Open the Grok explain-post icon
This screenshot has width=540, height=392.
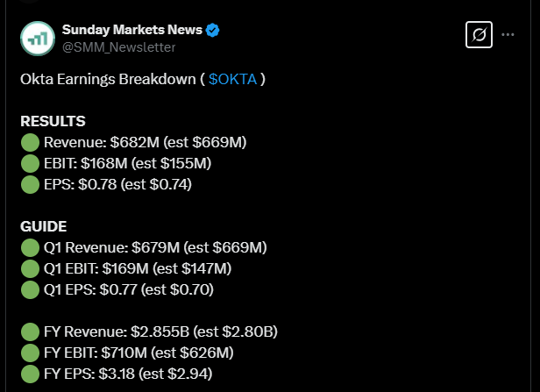[x=479, y=35]
